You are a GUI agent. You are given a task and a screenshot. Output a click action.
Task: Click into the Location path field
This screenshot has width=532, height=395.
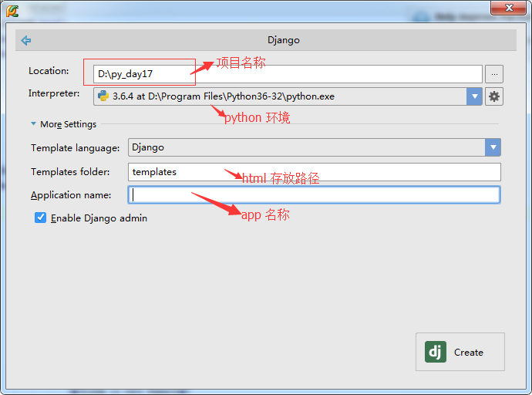click(x=288, y=74)
